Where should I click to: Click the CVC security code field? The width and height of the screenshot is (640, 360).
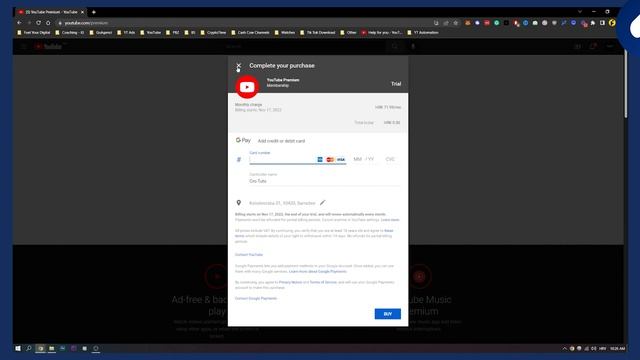point(390,159)
